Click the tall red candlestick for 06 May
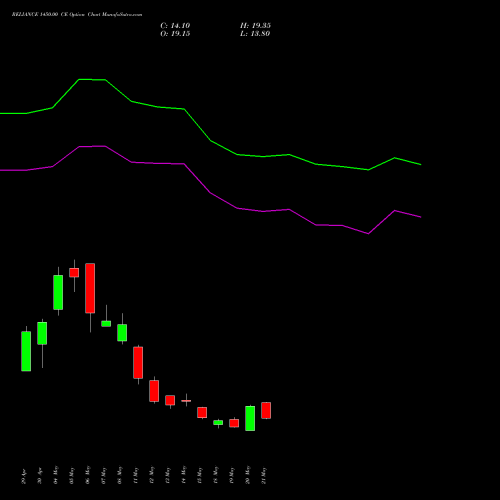The height and width of the screenshot is (500, 500). click(90, 288)
